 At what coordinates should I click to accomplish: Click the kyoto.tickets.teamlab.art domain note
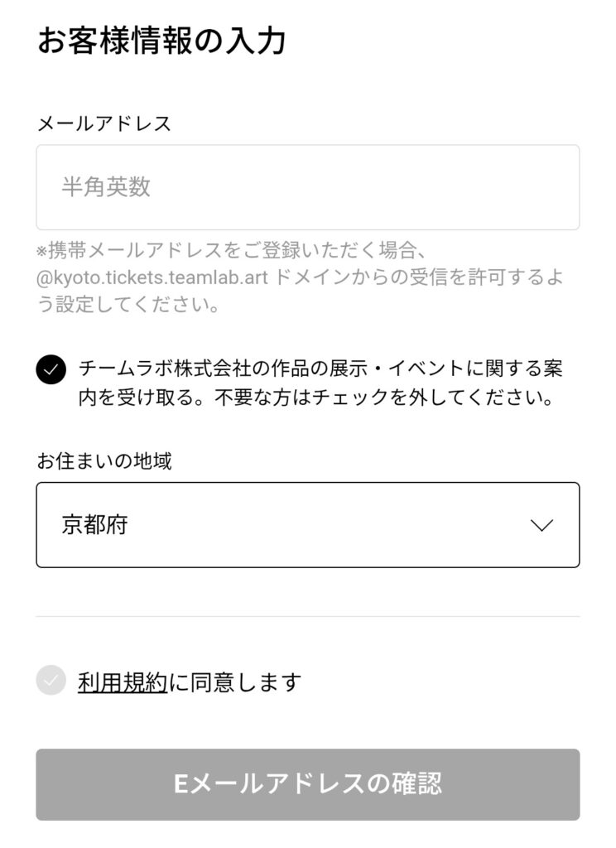point(152,277)
